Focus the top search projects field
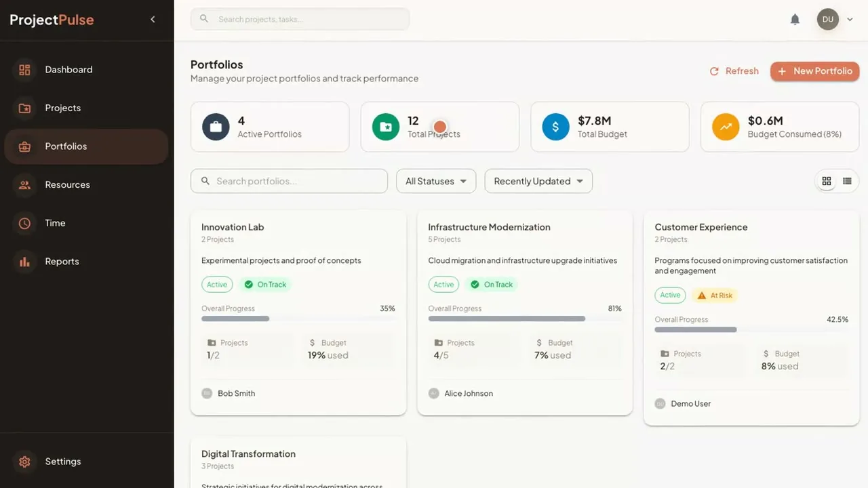 pos(300,19)
